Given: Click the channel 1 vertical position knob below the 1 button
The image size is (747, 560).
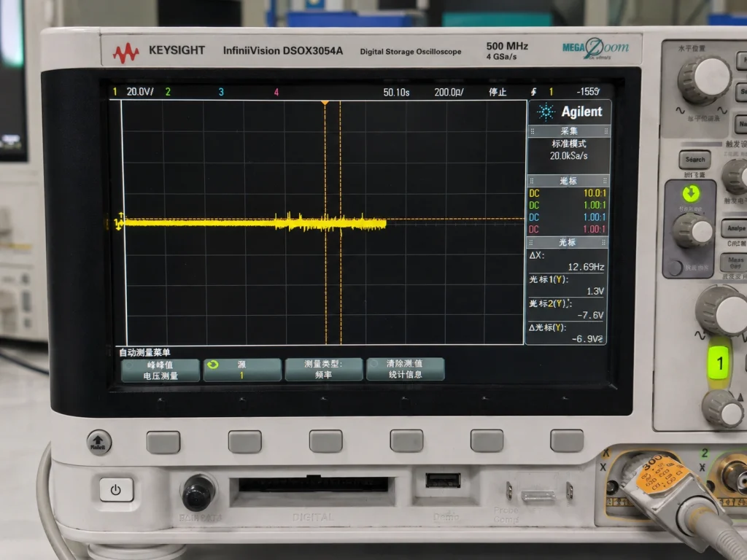Looking at the screenshot, I should click(723, 408).
